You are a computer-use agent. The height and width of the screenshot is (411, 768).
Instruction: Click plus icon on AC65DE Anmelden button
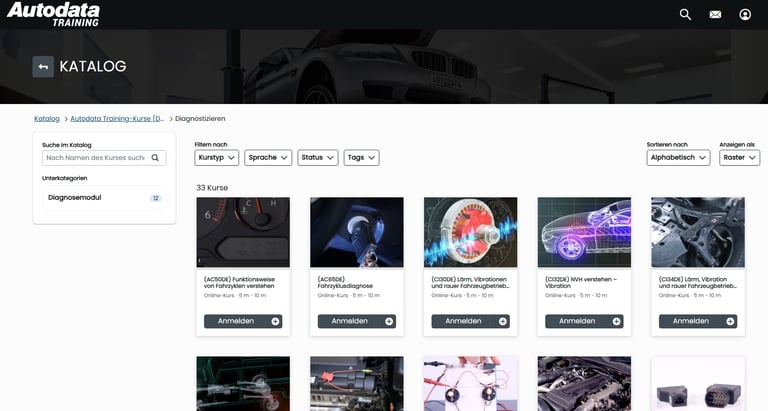(x=389, y=321)
